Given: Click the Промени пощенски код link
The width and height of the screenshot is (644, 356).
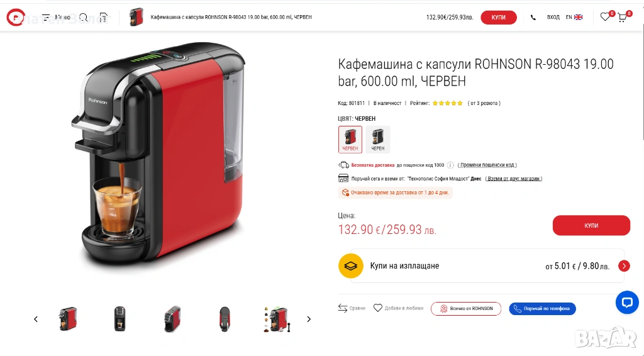Looking at the screenshot, I should coord(487,165).
